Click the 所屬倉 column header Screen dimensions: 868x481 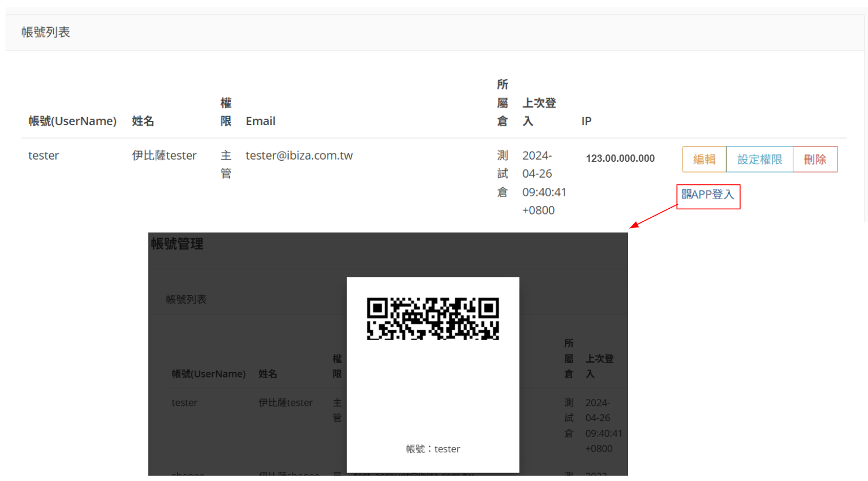(x=502, y=103)
